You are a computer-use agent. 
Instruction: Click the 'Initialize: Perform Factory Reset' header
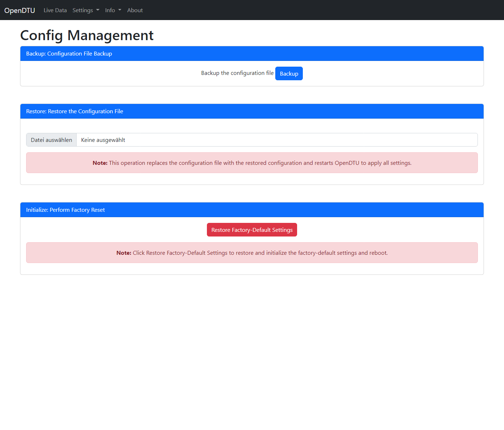[x=66, y=210]
